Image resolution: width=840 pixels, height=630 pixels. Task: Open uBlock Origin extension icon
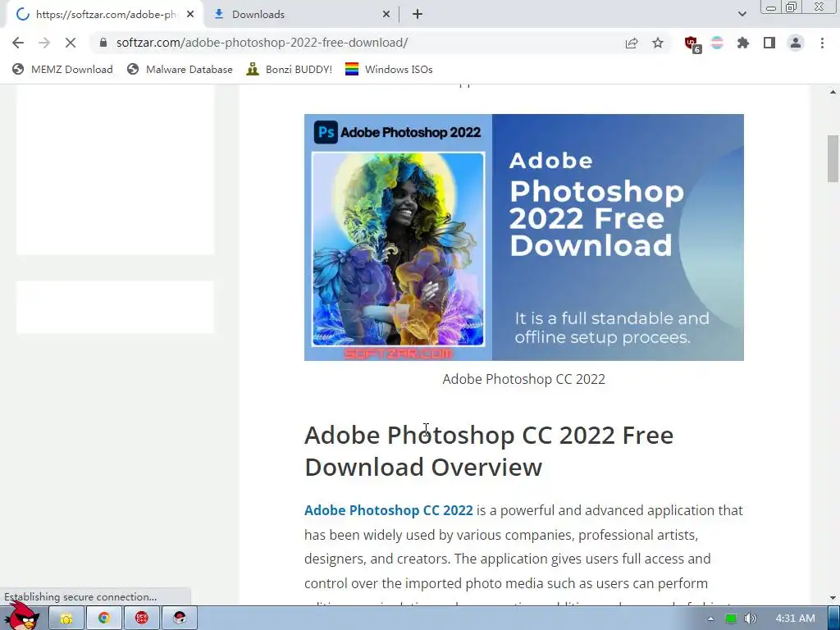(x=692, y=44)
